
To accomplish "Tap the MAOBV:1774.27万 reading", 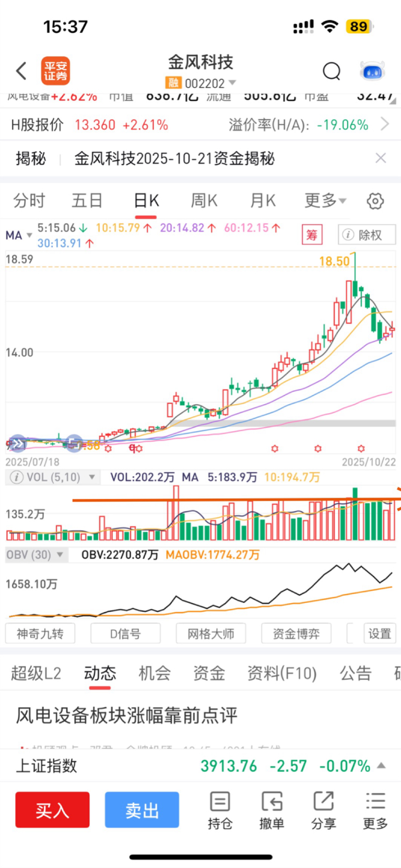I will click(x=213, y=554).
